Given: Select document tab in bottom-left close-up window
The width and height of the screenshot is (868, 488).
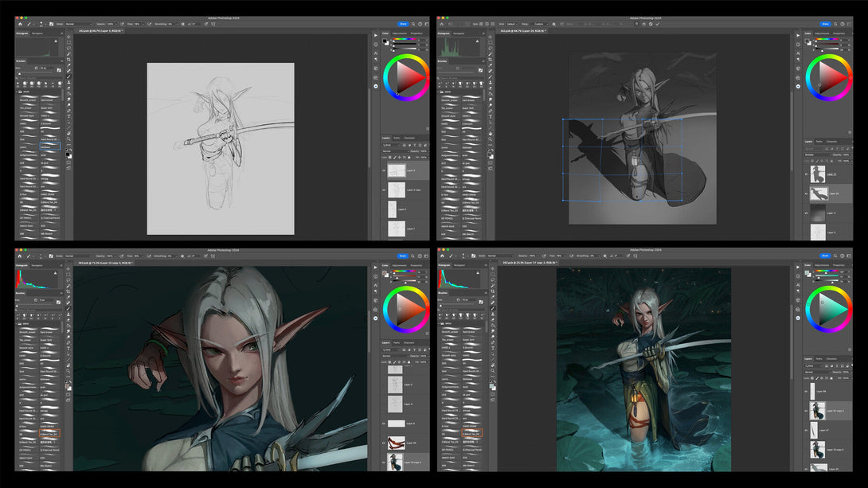Looking at the screenshot, I should click(x=105, y=263).
